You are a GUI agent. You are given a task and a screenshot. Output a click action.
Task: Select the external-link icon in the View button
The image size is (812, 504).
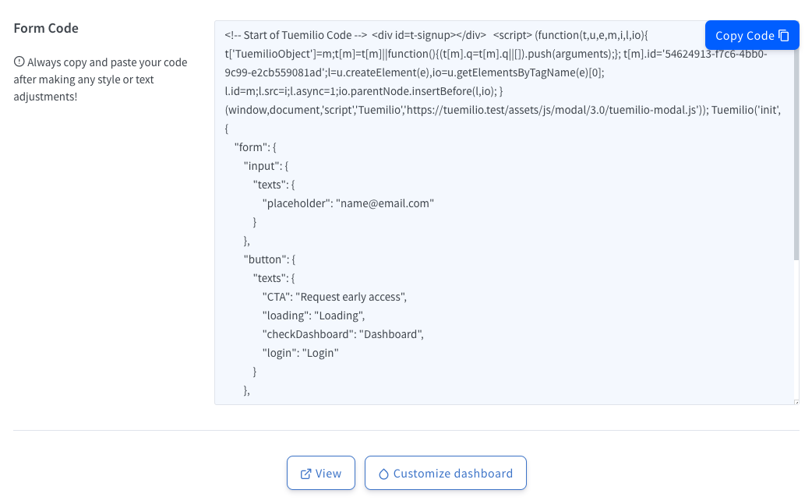304,473
